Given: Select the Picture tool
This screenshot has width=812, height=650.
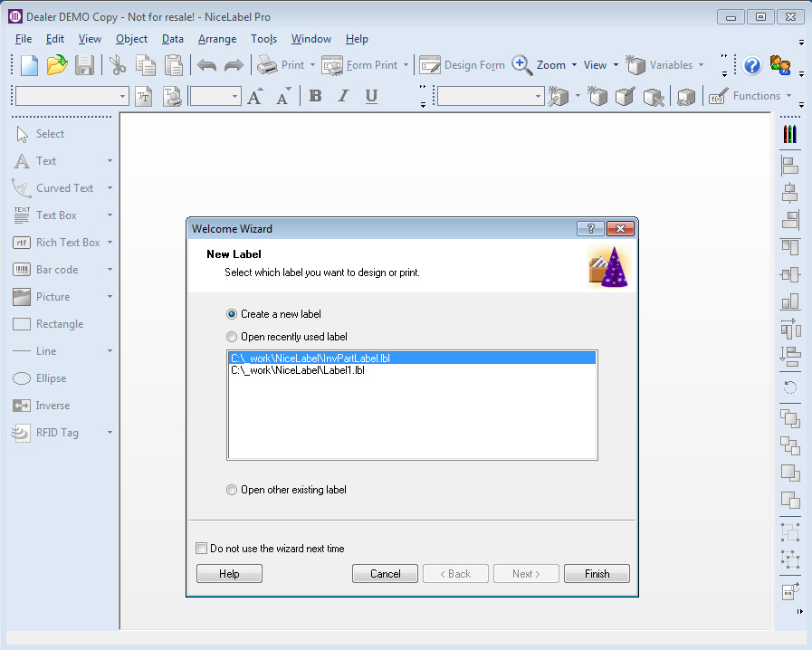Looking at the screenshot, I should (53, 297).
